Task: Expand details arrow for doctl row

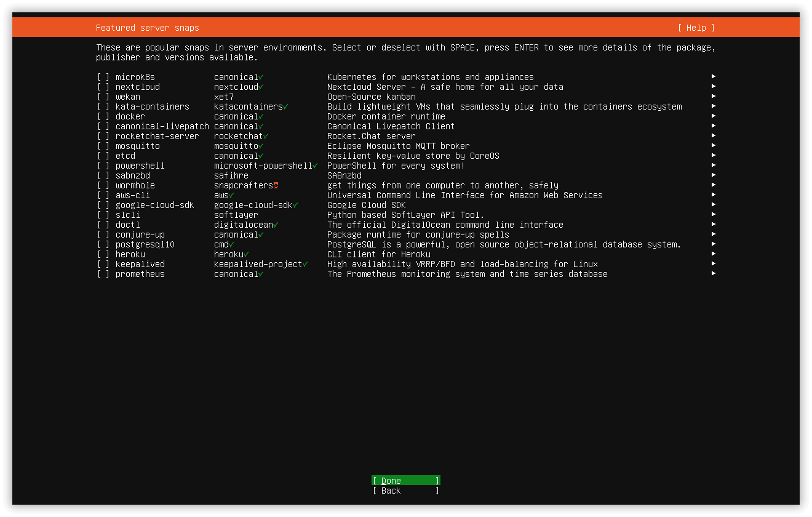Action: tap(714, 224)
